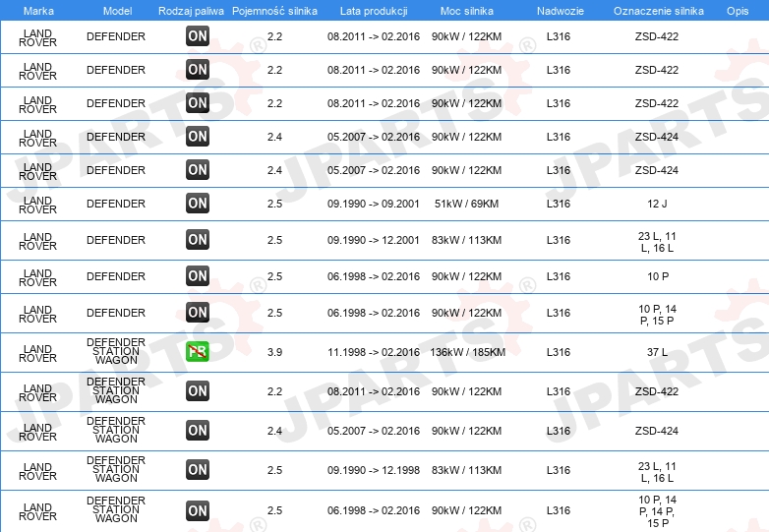Click the ON icon in the Station Wagon 2.2 row
The width and height of the screenshot is (769, 532).
coord(198,391)
